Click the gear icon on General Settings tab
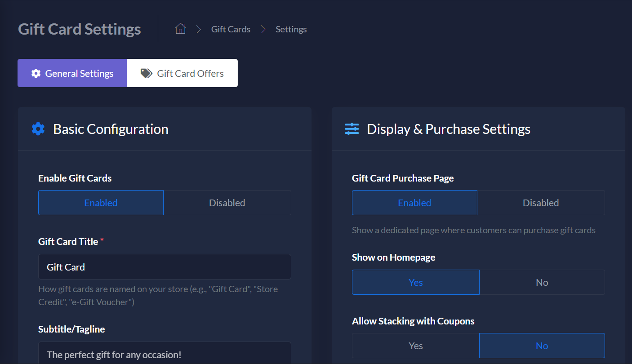Image resolution: width=632 pixels, height=364 pixels. coord(36,73)
